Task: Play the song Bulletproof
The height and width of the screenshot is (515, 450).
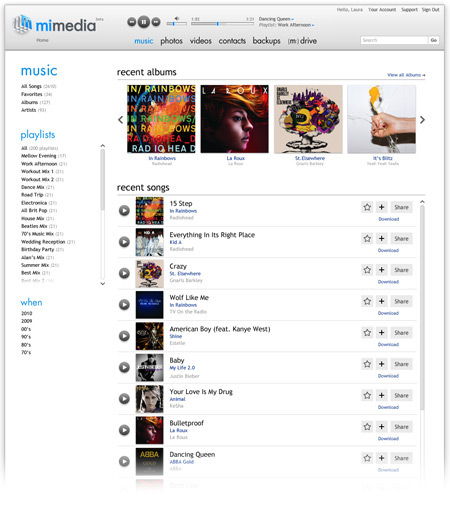Action: click(124, 430)
